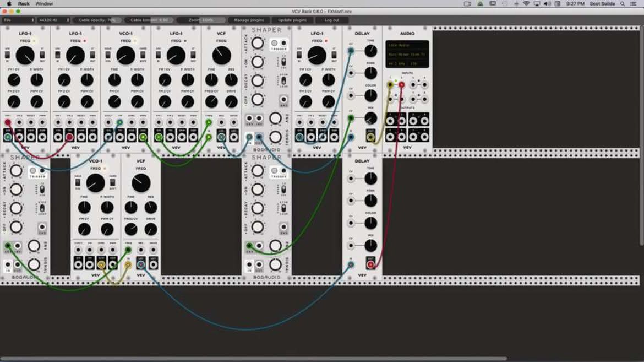Toggle the OFFSET switch on leftmost LFO-1
The height and width of the screenshot is (362, 644).
(7, 55)
